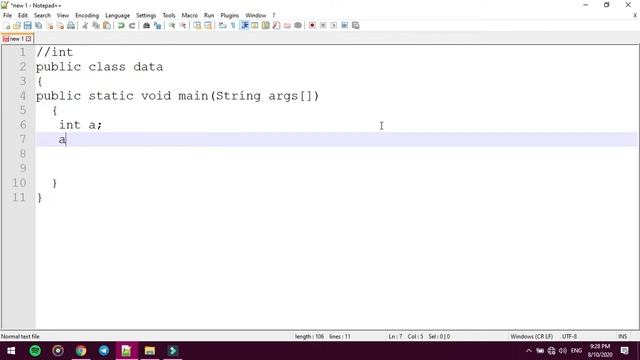Image resolution: width=640 pixels, height=360 pixels.
Task: Open the Plugins menu
Action: click(229, 16)
